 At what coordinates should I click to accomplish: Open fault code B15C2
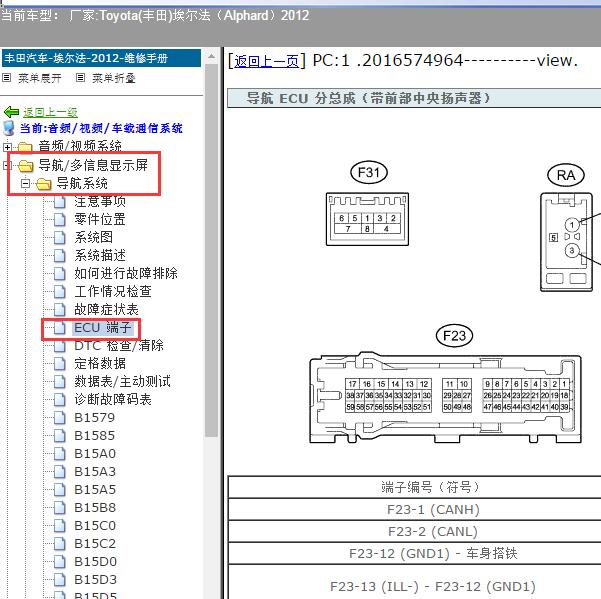click(x=95, y=544)
